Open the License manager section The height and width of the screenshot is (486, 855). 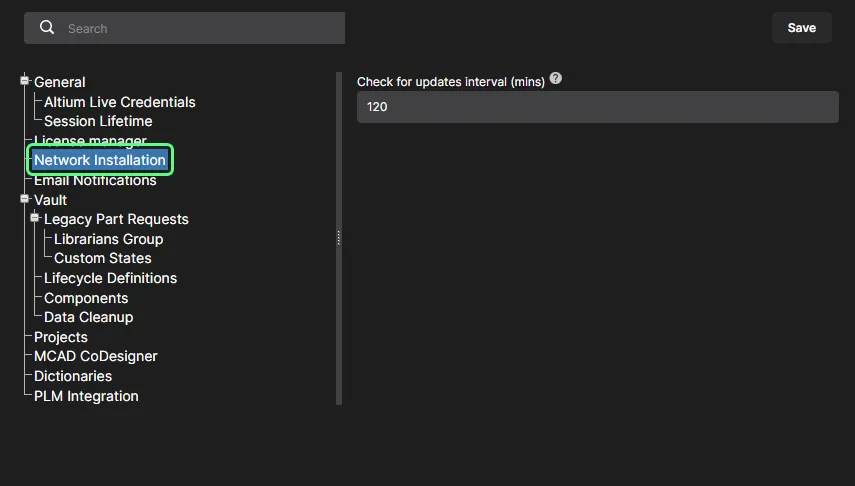(90, 141)
